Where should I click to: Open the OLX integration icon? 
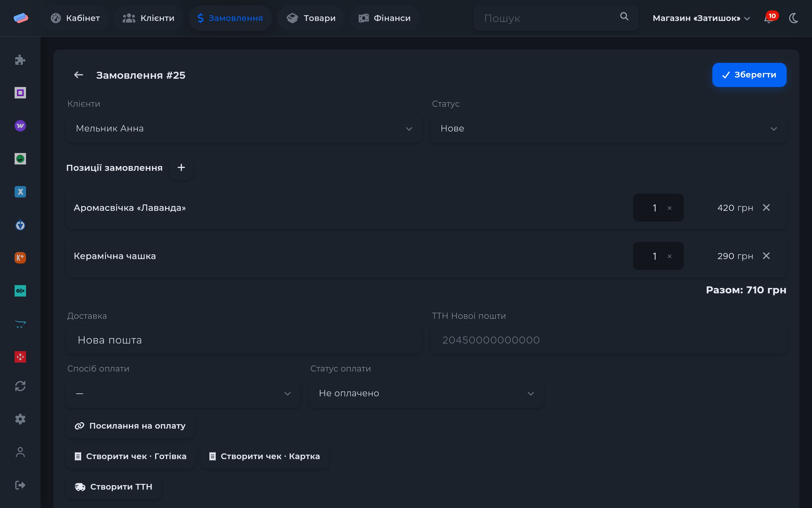coord(20,291)
